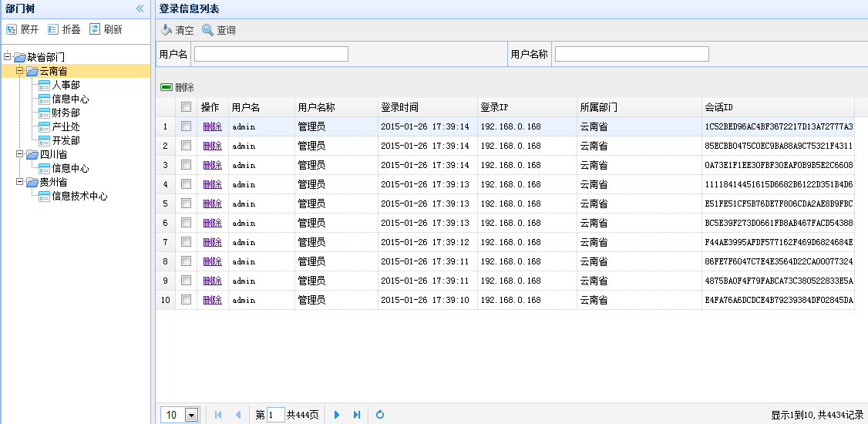Click login time 2015-01-26 17:39:10
Viewport: 868px width, 424px height.
pos(426,300)
